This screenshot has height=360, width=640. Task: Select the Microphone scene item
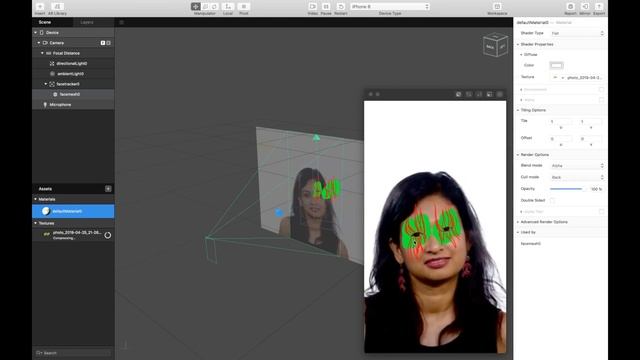coord(60,105)
